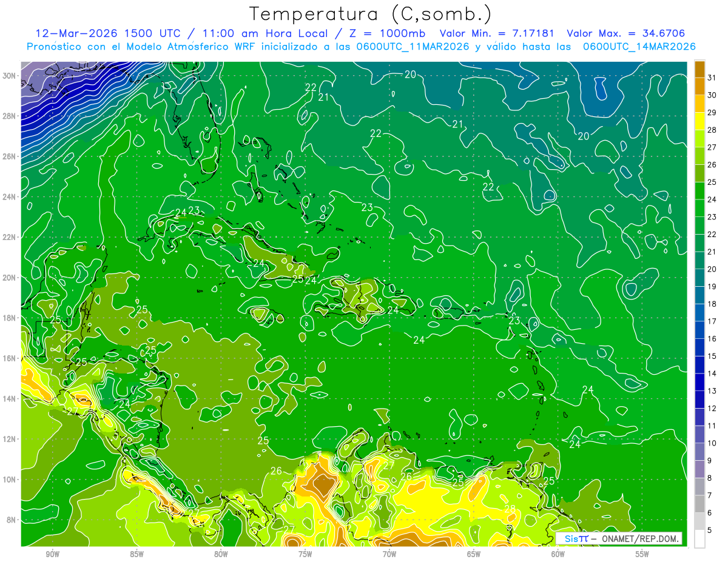Image resolution: width=728 pixels, height=562 pixels.
Task: Click the legend scale value 17
Action: coord(712,321)
